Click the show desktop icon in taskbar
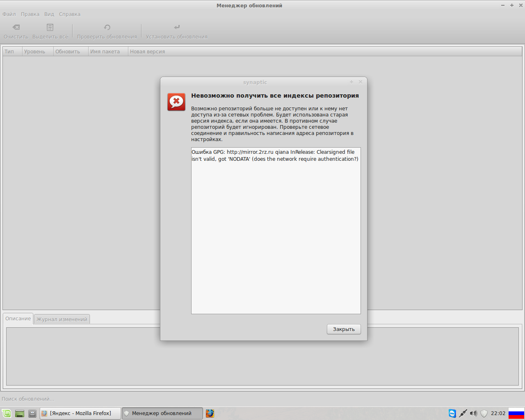 (19, 413)
